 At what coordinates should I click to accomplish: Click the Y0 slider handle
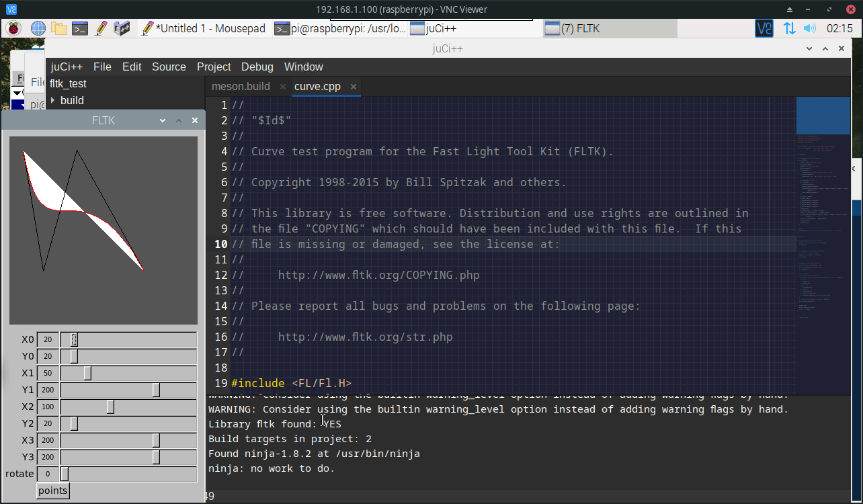(75, 357)
